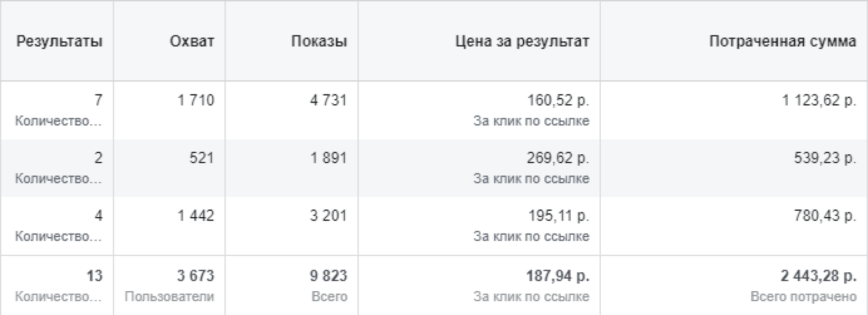Click the spent amount 1 123,62 р.
Image resolution: width=868 pixels, height=315 pixels.
point(818,100)
